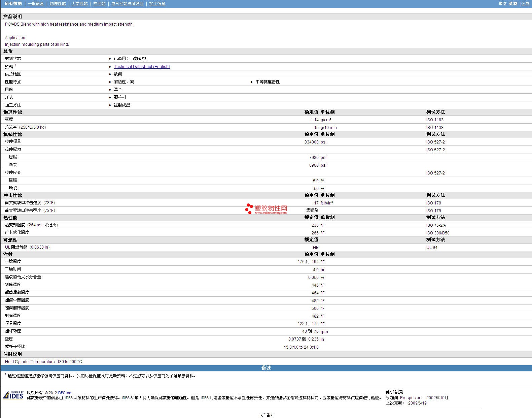Switch units to 公制 (metric)
Image resolution: width=532 pixels, height=418 pixels.
525,4
